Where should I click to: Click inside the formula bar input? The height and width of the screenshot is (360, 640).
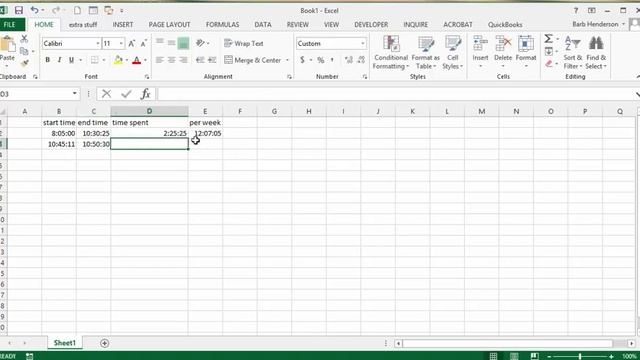[x=396, y=94]
